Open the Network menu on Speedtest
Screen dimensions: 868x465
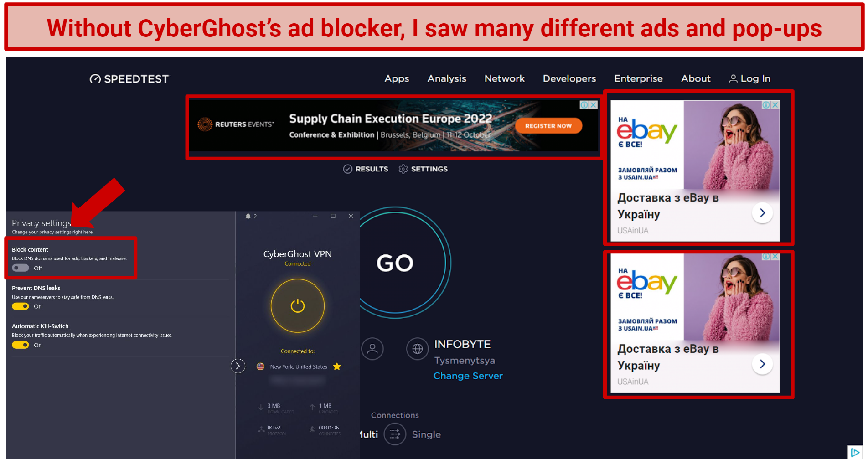pos(504,78)
